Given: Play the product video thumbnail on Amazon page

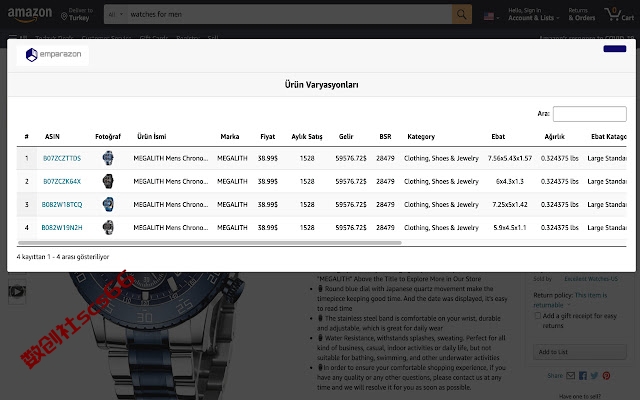Looking at the screenshot, I should (17, 291).
